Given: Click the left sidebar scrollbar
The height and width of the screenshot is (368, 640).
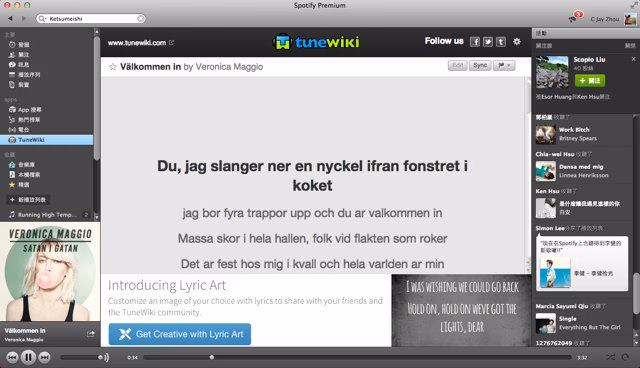Looking at the screenshot, I should coord(97,98).
